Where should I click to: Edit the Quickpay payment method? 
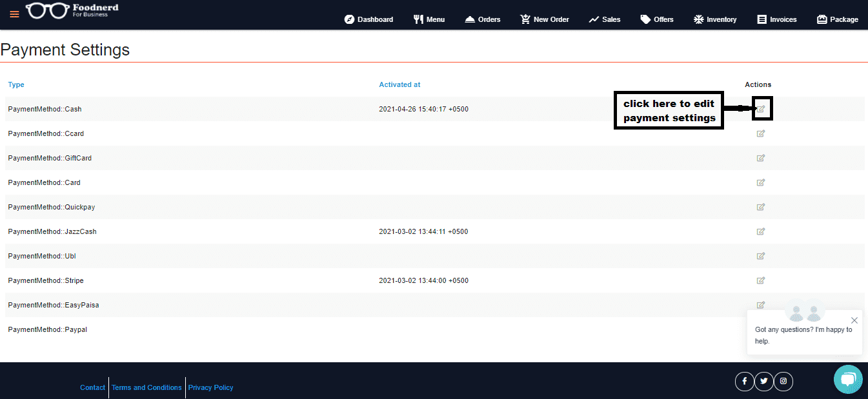coord(761,207)
